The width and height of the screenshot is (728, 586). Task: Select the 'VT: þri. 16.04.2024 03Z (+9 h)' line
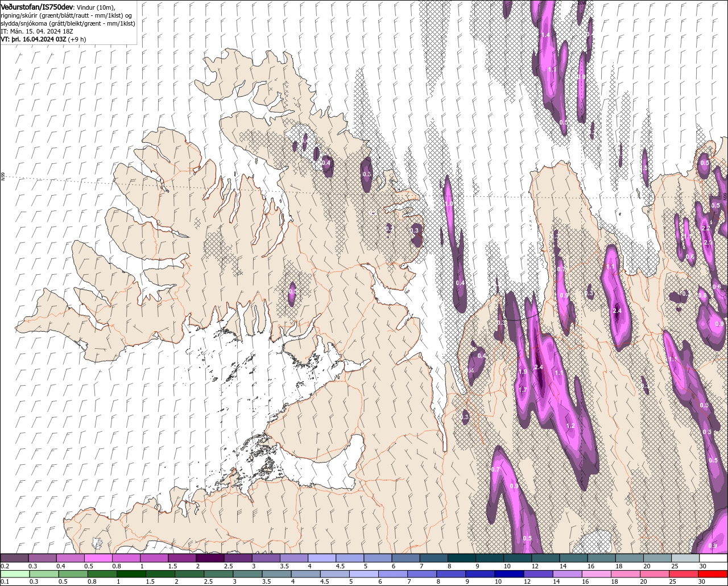(44, 39)
